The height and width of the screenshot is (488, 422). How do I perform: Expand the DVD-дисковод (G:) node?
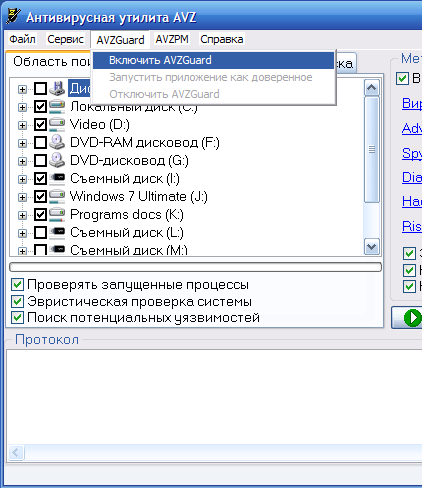point(22,161)
